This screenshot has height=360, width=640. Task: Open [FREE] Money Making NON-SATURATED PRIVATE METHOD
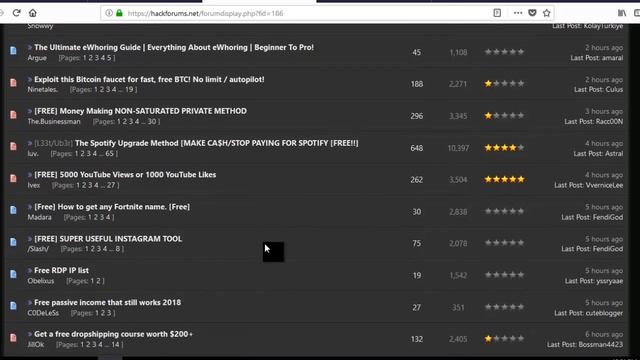(140, 111)
